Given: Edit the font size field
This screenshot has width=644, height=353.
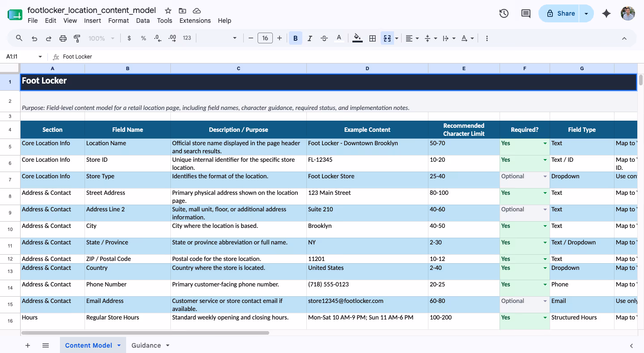Looking at the screenshot, I should pyautogui.click(x=265, y=38).
